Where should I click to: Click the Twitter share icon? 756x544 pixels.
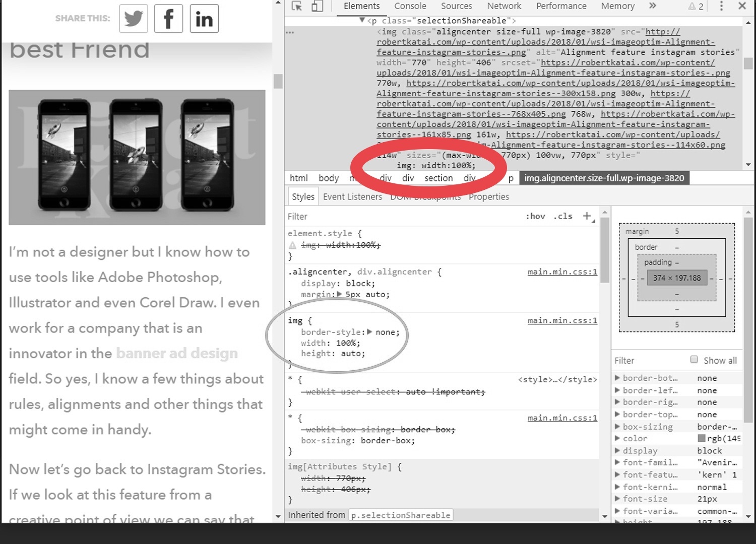click(x=134, y=19)
